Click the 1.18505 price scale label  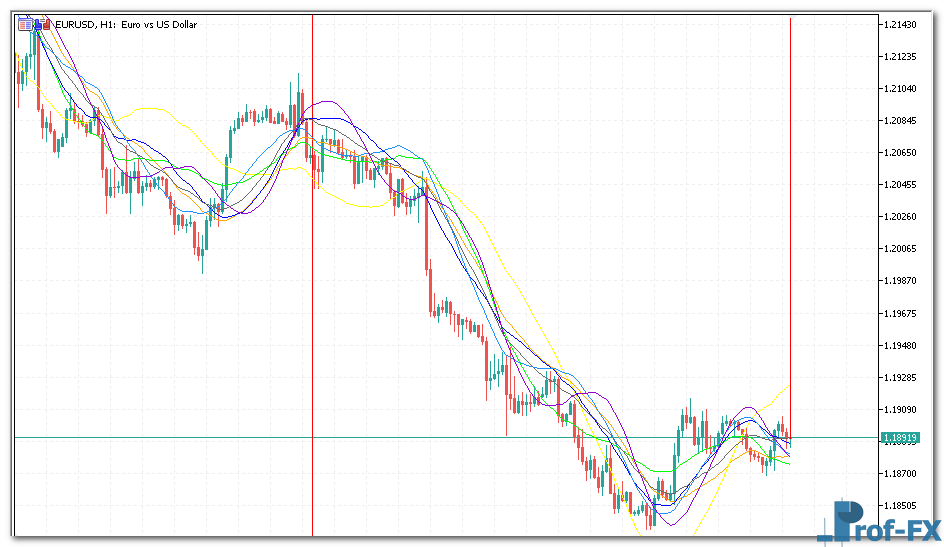(900, 506)
